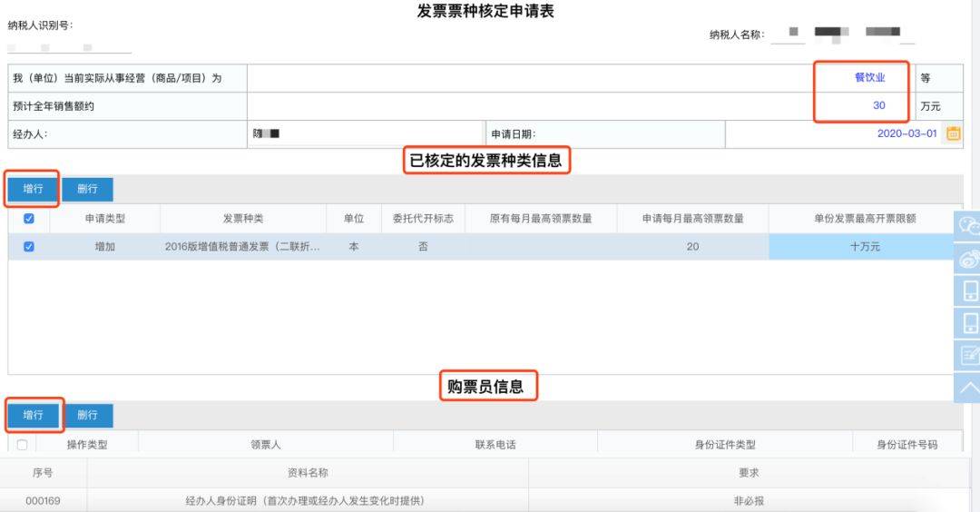The height and width of the screenshot is (512, 980).
Task: Uncheck the checkbox for the 增加 invoice row
Action: point(29,246)
